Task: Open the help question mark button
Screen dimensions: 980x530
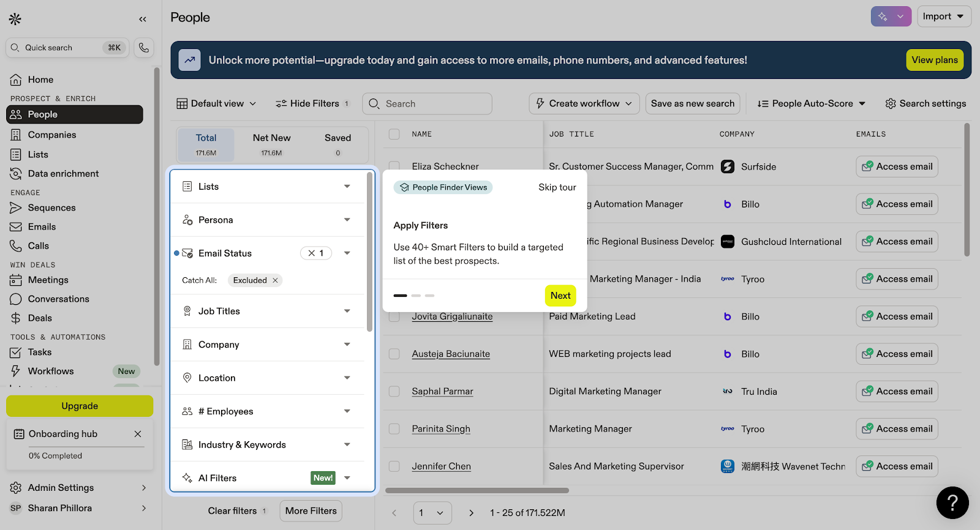Action: (x=952, y=502)
